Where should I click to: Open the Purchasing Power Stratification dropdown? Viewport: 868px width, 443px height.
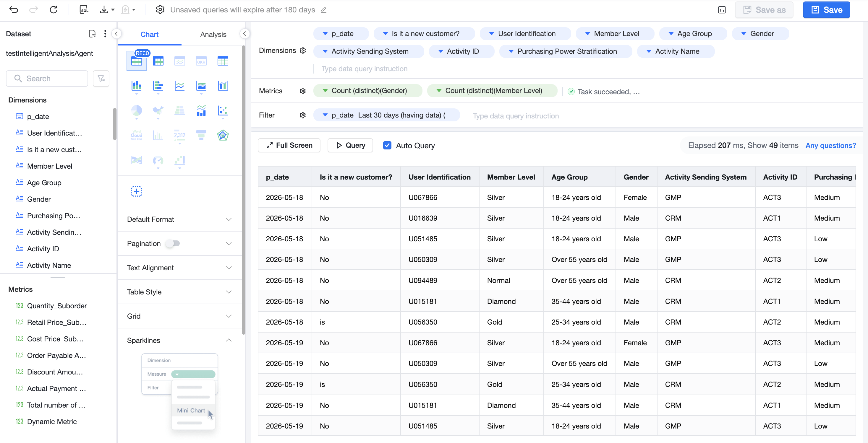566,51
